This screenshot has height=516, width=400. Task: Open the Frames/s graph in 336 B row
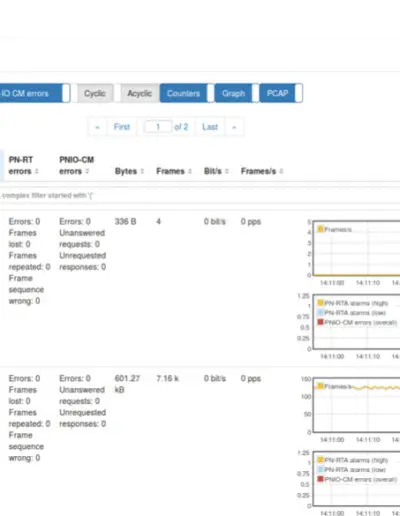356,248
